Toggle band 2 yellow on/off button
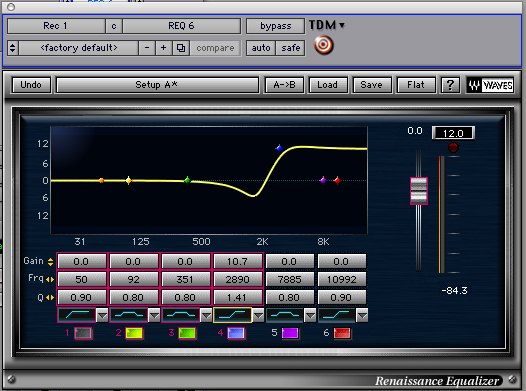 pyautogui.click(x=134, y=333)
